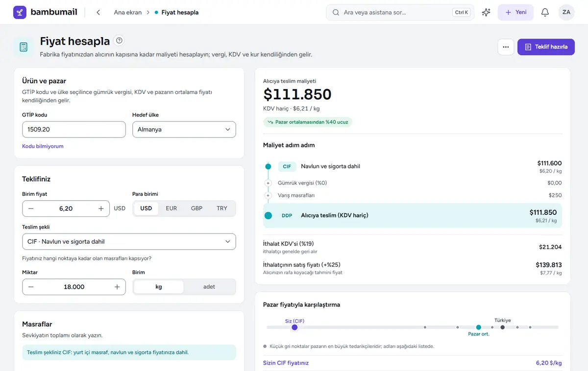Click the Pazar ort. marker on scale
The height and width of the screenshot is (371, 588).
(479, 327)
